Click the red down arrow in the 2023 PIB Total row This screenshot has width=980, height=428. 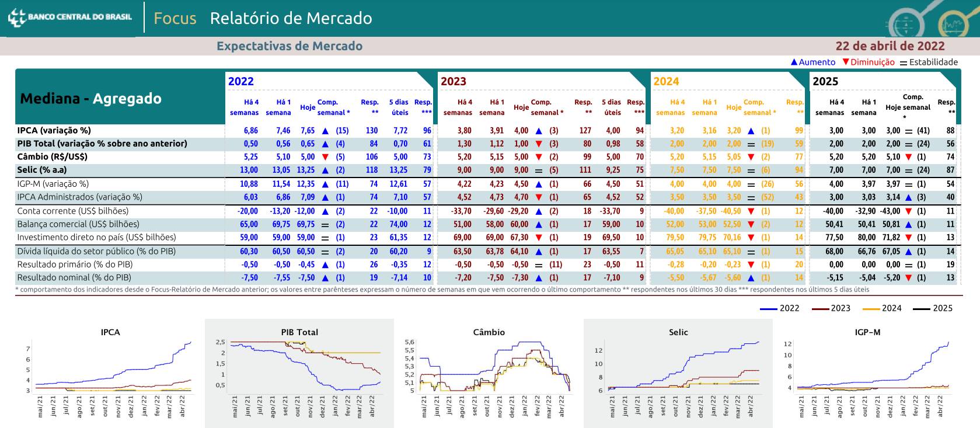click(539, 144)
